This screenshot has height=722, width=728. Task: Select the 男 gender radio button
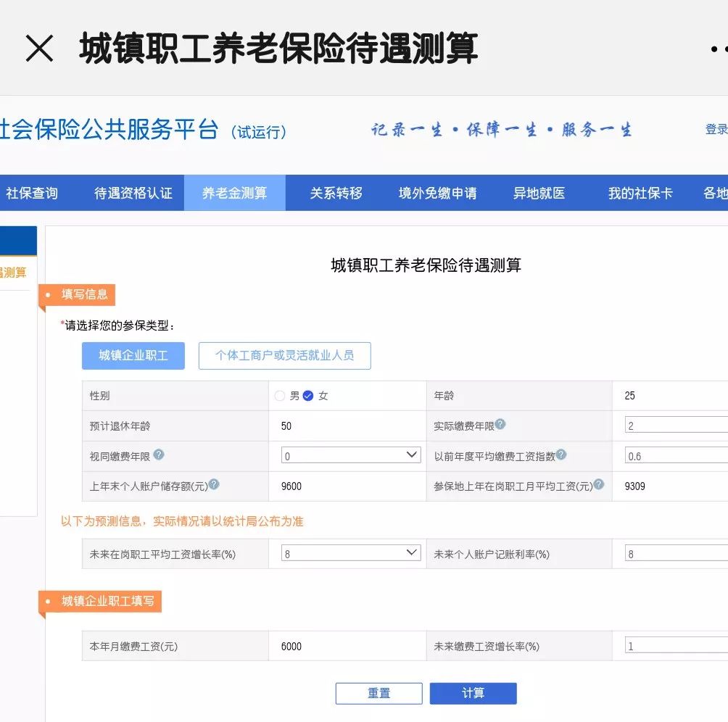click(280, 396)
